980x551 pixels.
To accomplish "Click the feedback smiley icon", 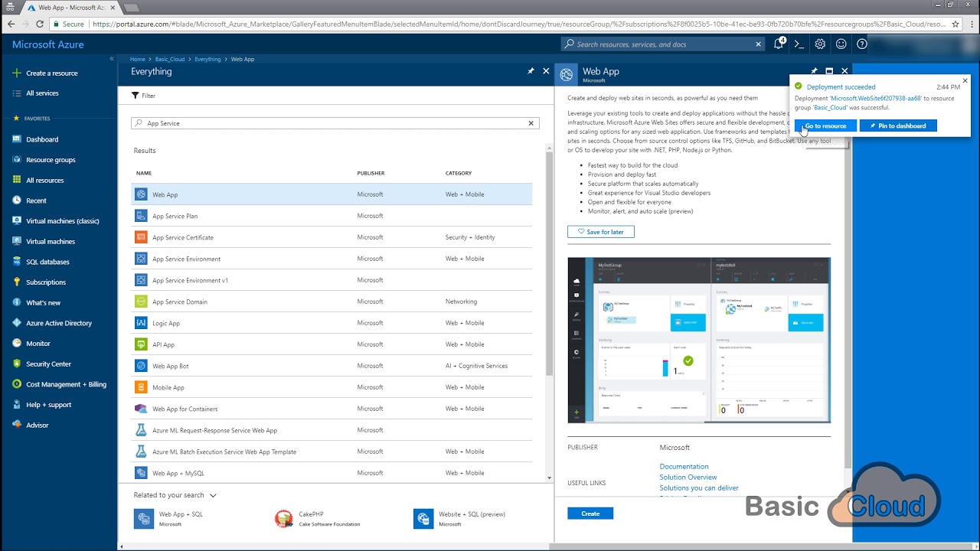I will (841, 44).
